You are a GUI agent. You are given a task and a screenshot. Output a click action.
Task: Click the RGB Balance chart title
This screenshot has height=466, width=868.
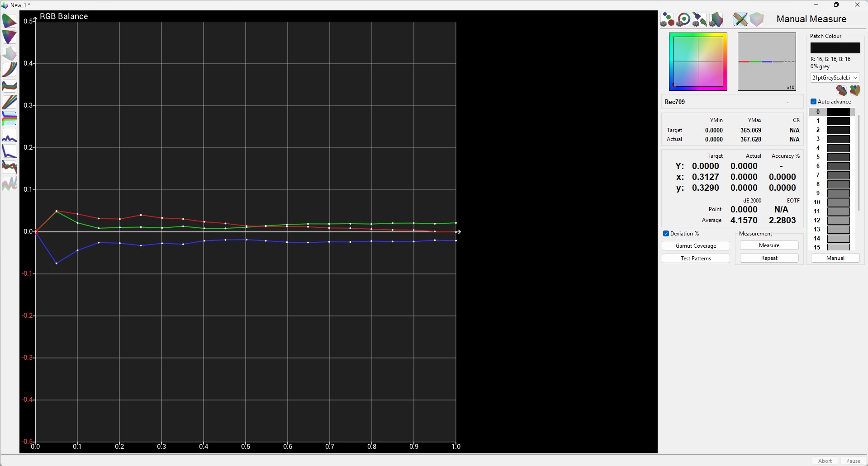coord(64,16)
